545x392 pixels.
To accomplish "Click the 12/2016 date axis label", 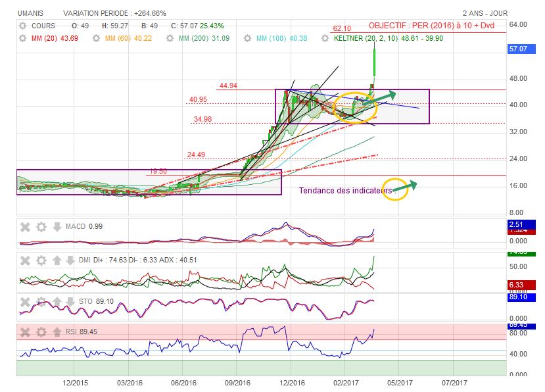I will pos(292,383).
